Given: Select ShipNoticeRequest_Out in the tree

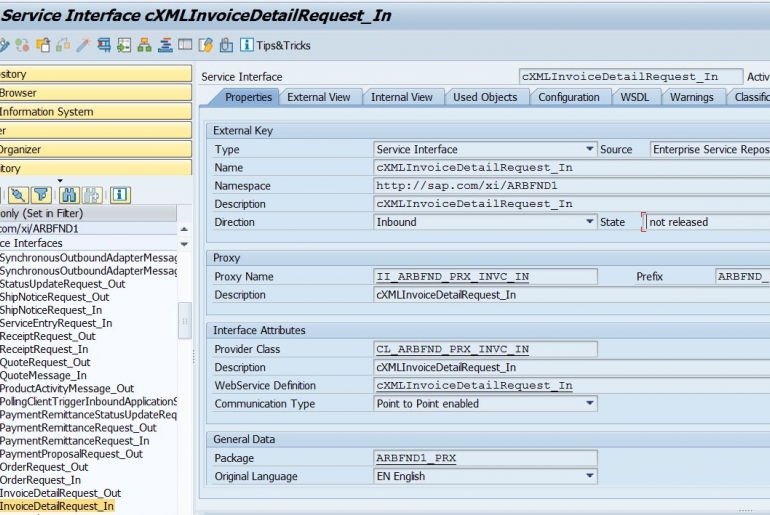Looking at the screenshot, I should 55,297.
